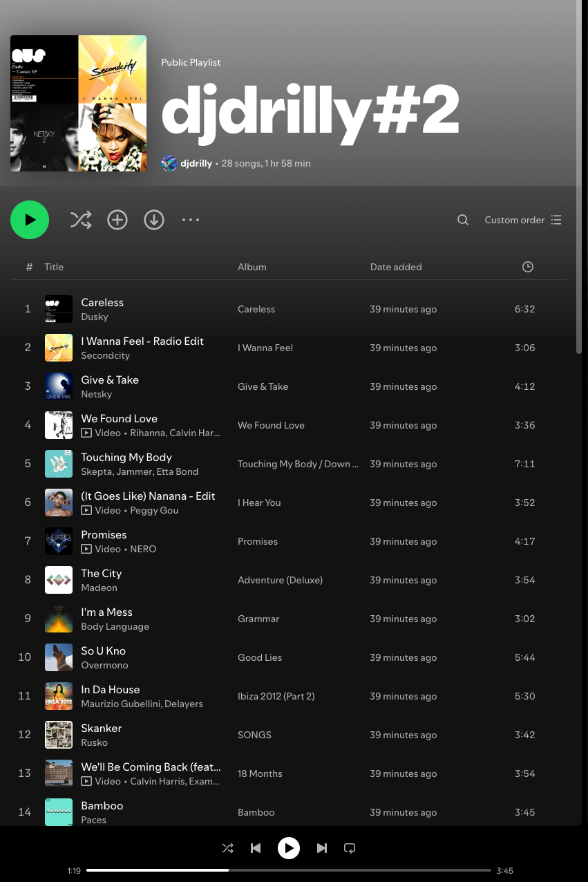Click We'll Be Coming Back cover art
The width and height of the screenshot is (588, 882).
click(59, 773)
